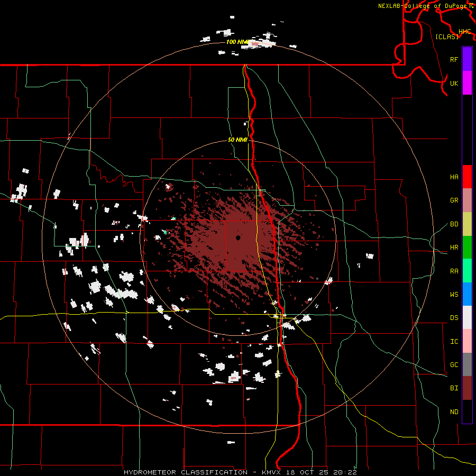Viewport: 476px width, 476px height.
Task: Click the ND legend label
Action: [x=454, y=412]
